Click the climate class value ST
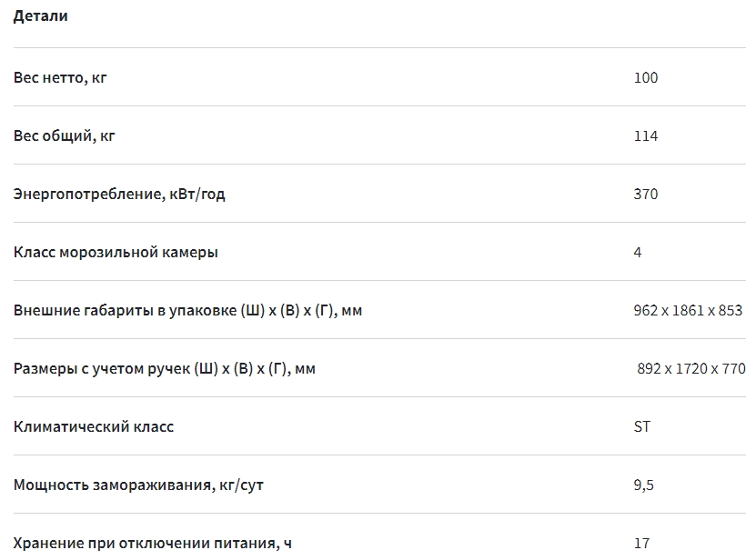Screen dimensions: 746x560 coord(642,426)
